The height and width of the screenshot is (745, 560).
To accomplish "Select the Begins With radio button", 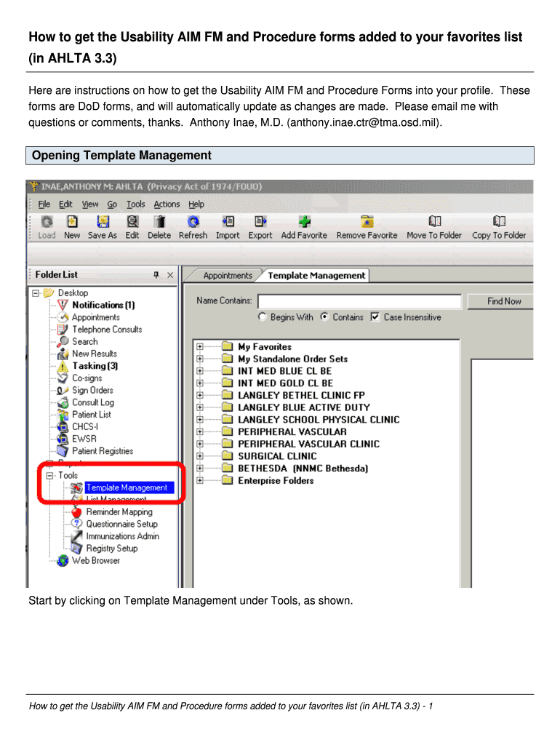I will pyautogui.click(x=263, y=317).
